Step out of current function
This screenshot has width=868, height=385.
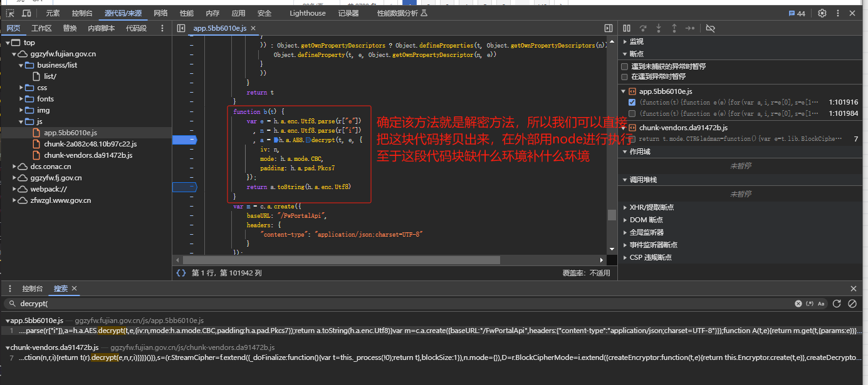[x=674, y=28]
